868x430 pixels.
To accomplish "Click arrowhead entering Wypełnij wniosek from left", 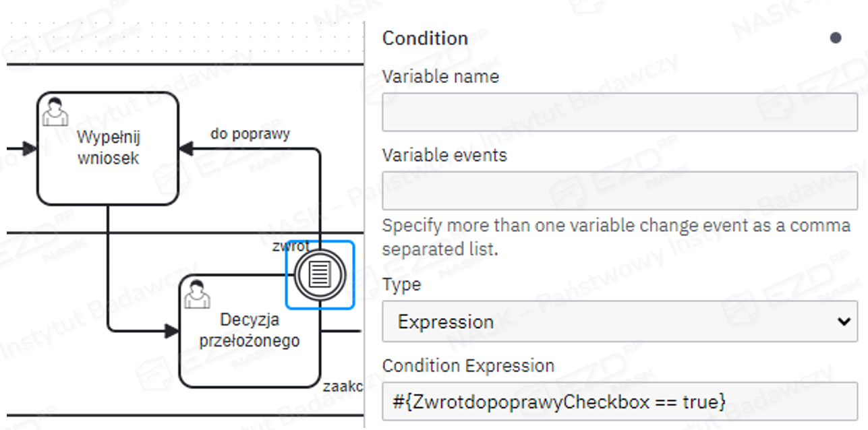I will (29, 148).
